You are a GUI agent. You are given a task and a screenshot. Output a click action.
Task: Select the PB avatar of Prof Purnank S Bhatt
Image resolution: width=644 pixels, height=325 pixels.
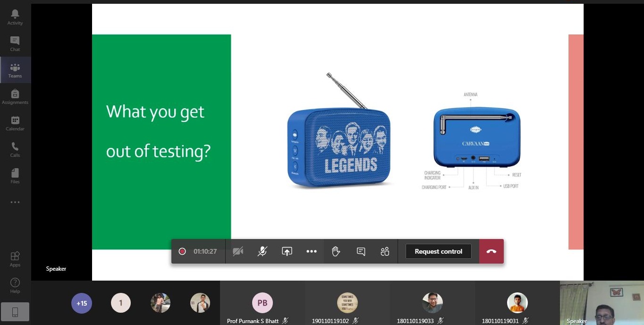(263, 303)
